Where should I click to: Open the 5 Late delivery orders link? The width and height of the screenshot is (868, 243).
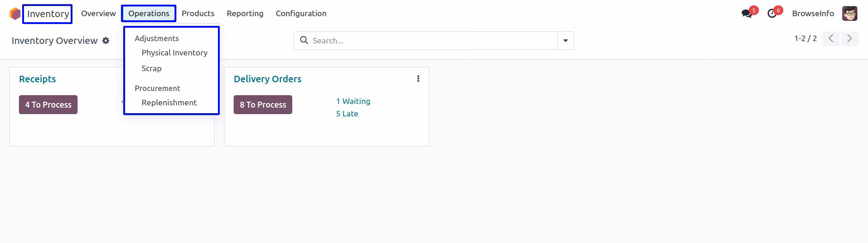[347, 114]
